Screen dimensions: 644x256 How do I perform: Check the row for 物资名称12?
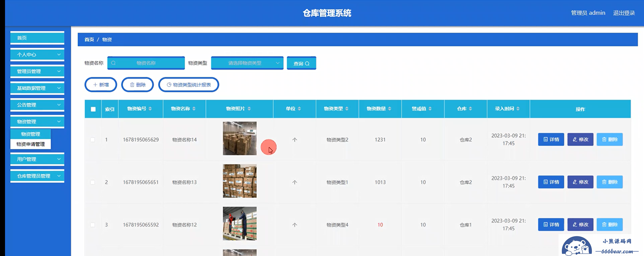coord(92,225)
